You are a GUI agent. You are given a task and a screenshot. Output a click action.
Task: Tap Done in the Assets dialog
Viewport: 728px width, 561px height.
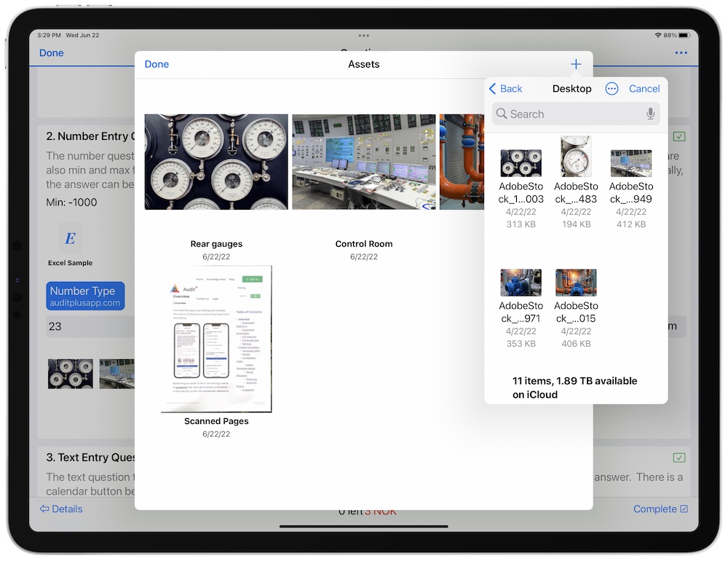pyautogui.click(x=157, y=64)
